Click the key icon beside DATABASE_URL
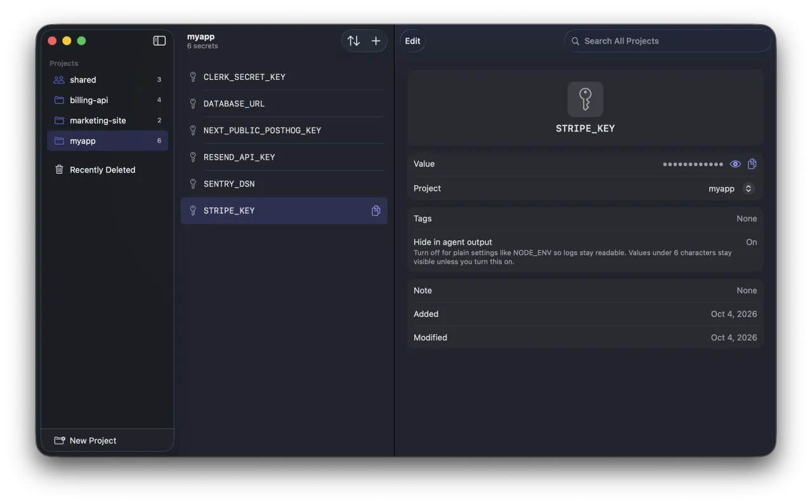Screen dimensions: 812x504 coord(193,103)
